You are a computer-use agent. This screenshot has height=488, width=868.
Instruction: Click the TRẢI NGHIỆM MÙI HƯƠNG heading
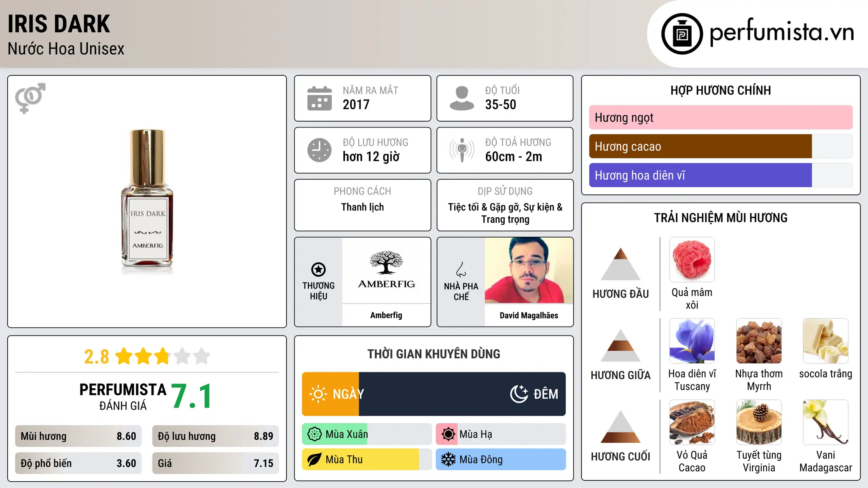tap(721, 218)
